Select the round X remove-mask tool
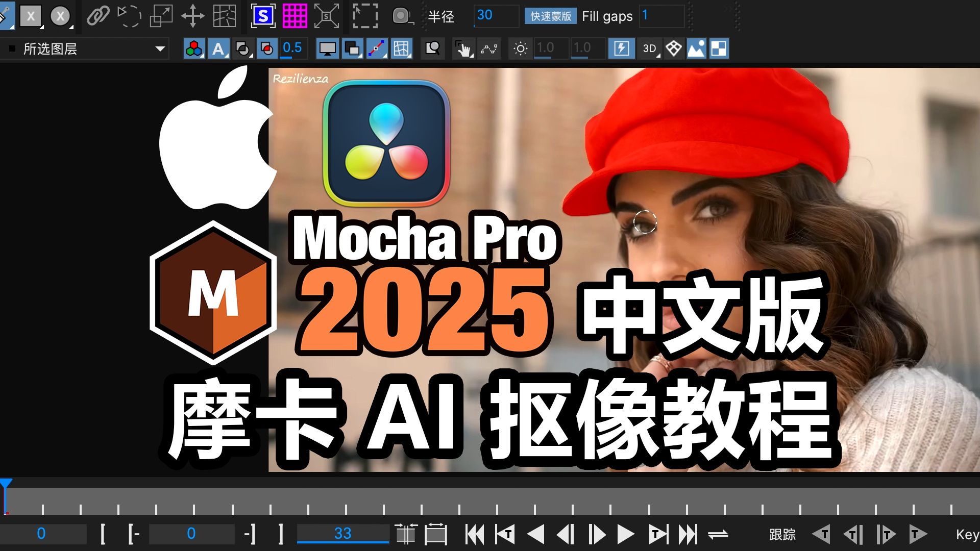980x551 pixels. tap(60, 16)
